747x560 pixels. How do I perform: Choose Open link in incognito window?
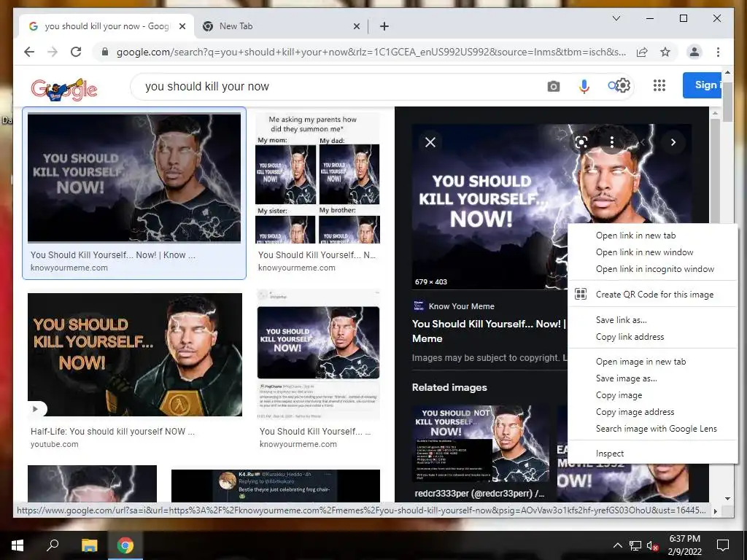click(x=653, y=269)
